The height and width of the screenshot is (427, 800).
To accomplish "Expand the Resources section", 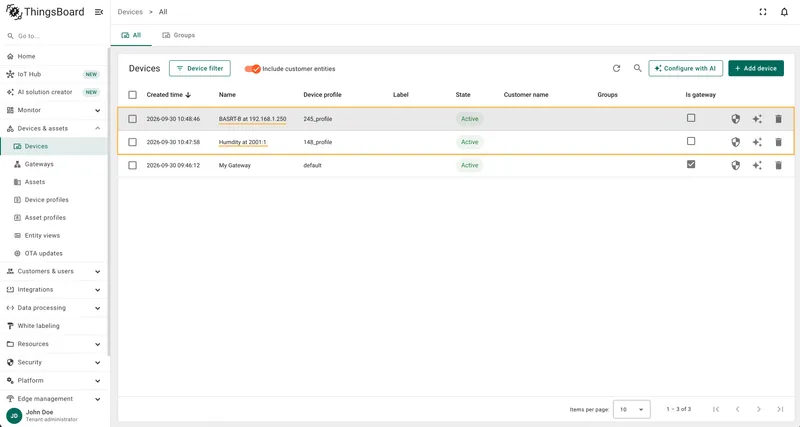I will point(54,344).
